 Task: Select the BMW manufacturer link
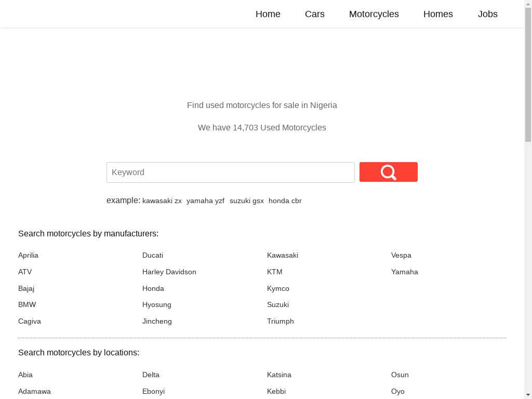coord(27,304)
